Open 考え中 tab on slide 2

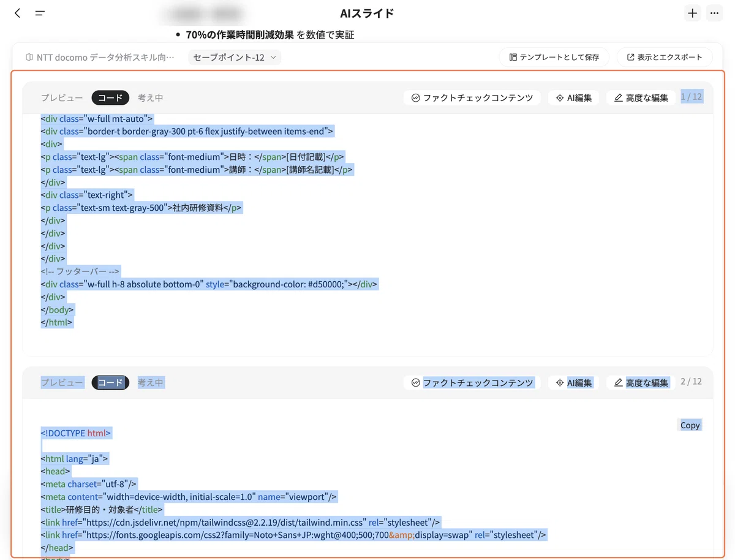[150, 382]
